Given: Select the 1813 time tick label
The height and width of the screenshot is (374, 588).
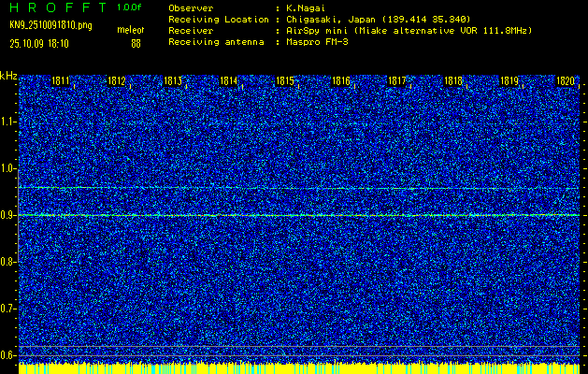Looking at the screenshot, I should click(x=173, y=82).
